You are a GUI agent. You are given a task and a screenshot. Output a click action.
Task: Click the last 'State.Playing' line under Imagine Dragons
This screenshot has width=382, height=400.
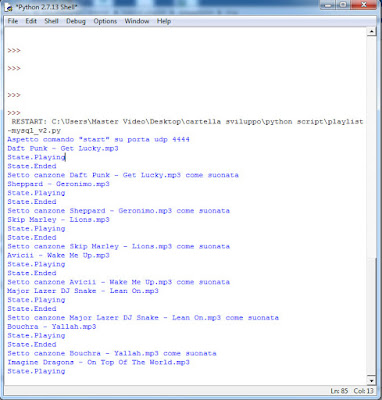click(36, 371)
